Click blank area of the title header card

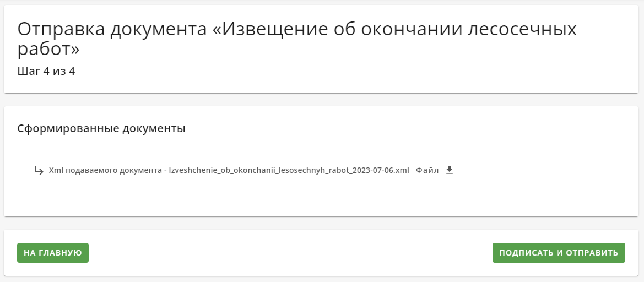click(370, 74)
